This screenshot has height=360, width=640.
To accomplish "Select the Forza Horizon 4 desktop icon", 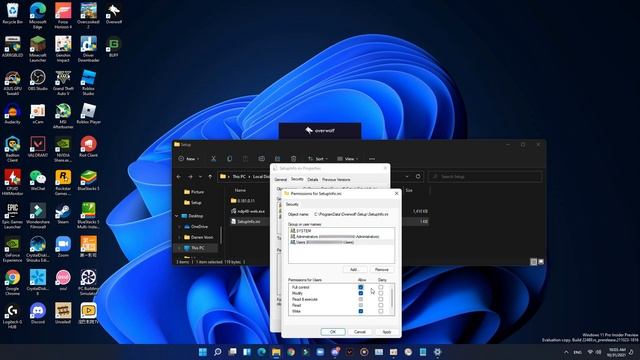I will tap(63, 16).
